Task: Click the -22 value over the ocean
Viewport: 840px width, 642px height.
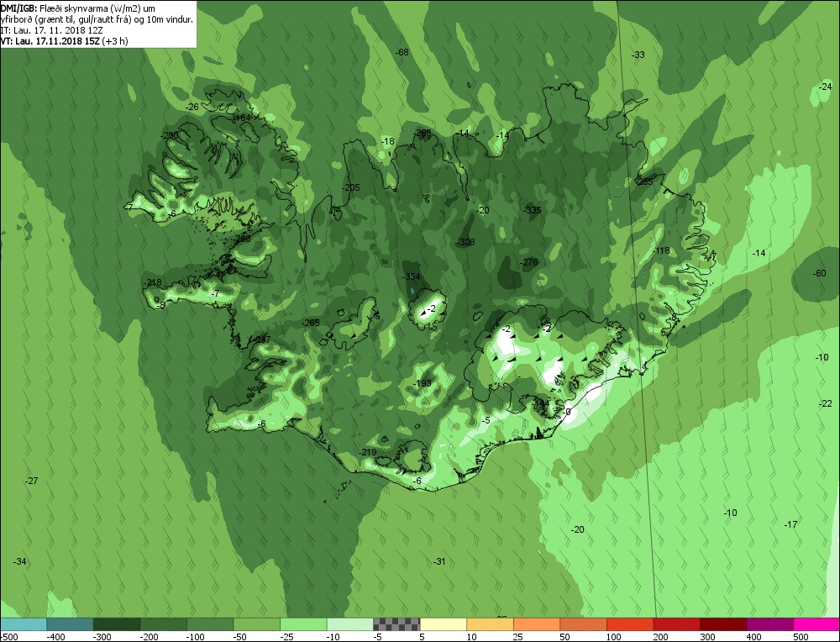Action: coord(826,403)
